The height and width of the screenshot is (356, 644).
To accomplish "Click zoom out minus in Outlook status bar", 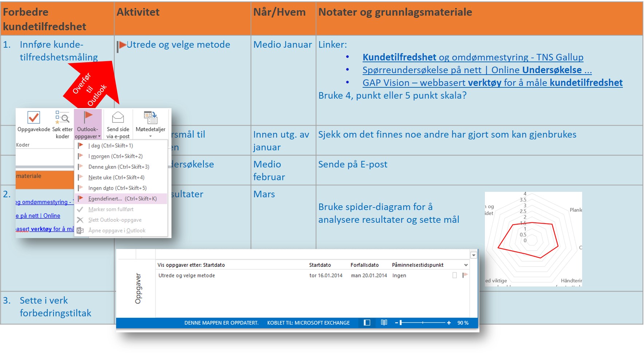I will [396, 323].
